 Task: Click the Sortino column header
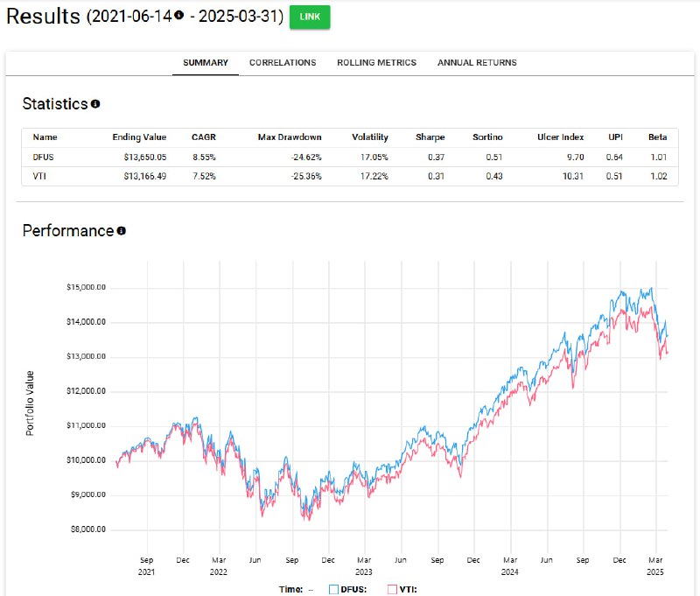pyautogui.click(x=487, y=137)
